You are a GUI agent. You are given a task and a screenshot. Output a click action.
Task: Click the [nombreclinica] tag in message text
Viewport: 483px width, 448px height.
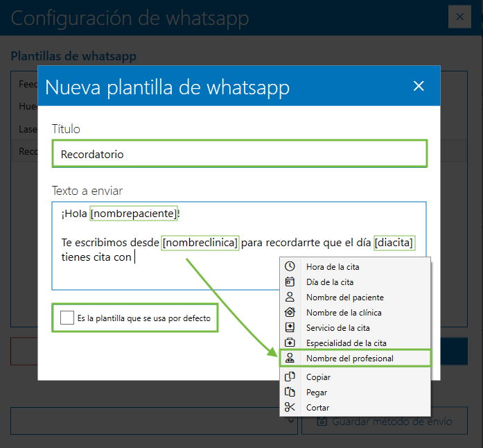pyautogui.click(x=200, y=243)
